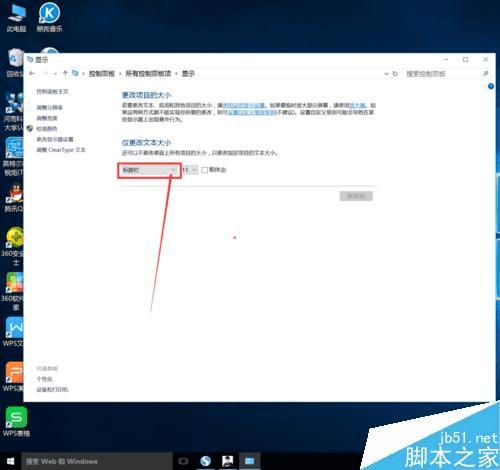The height and width of the screenshot is (470, 500).
Task: Go back using the navigation back arrow
Action: point(32,73)
